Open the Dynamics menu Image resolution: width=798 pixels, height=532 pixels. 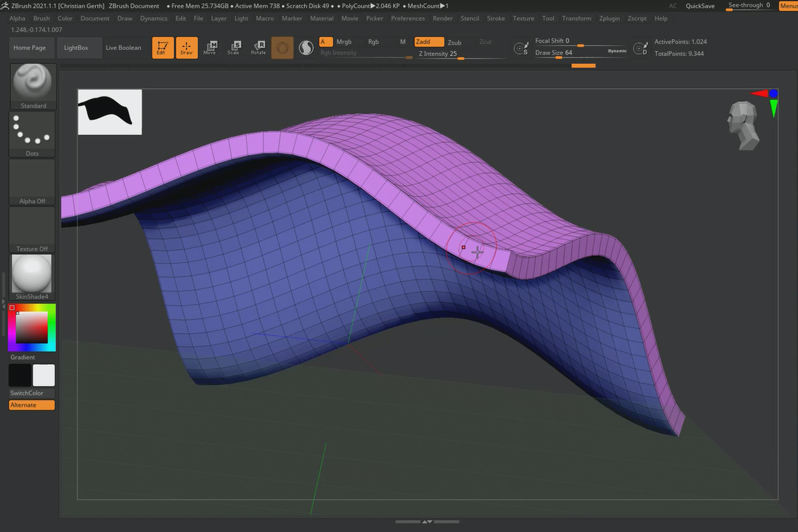154,19
